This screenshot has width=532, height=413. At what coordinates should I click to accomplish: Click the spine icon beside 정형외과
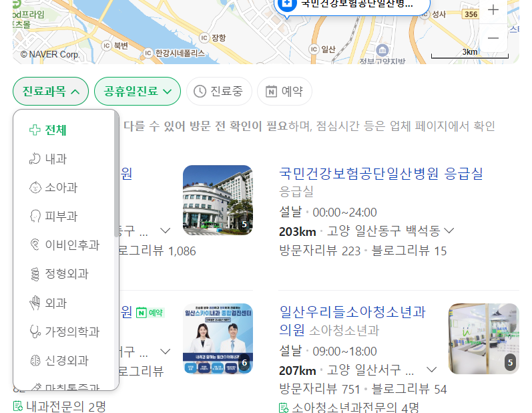pos(35,274)
